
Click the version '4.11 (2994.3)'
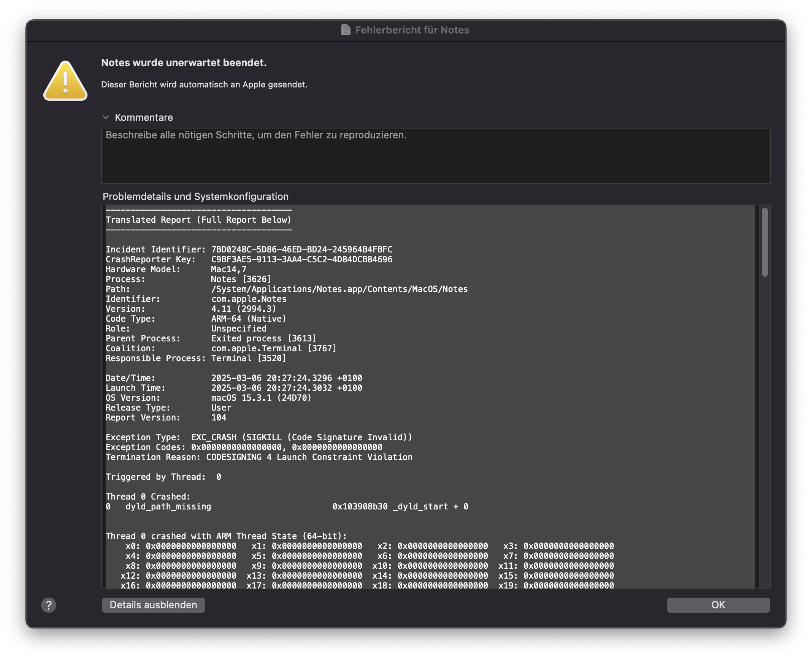[244, 309]
